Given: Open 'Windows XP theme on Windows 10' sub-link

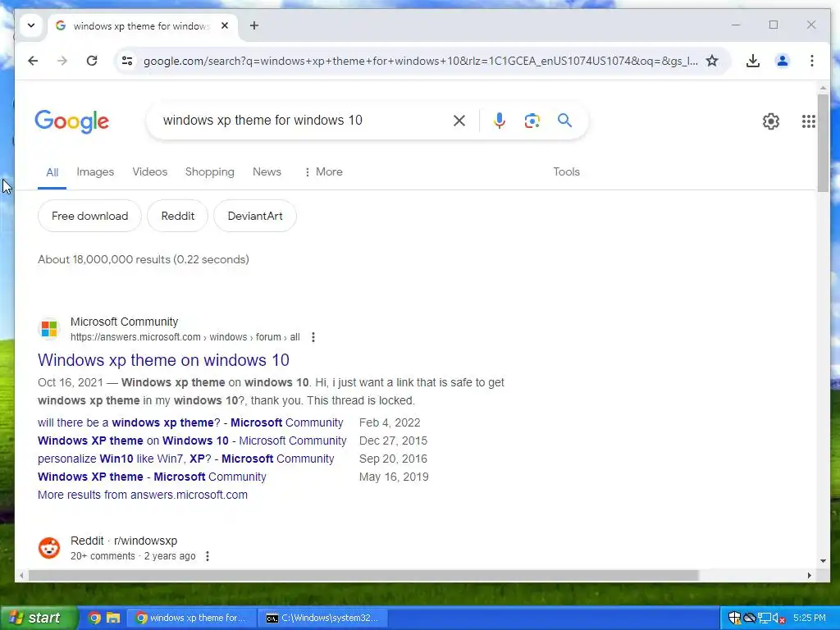Looking at the screenshot, I should pyautogui.click(x=192, y=441).
